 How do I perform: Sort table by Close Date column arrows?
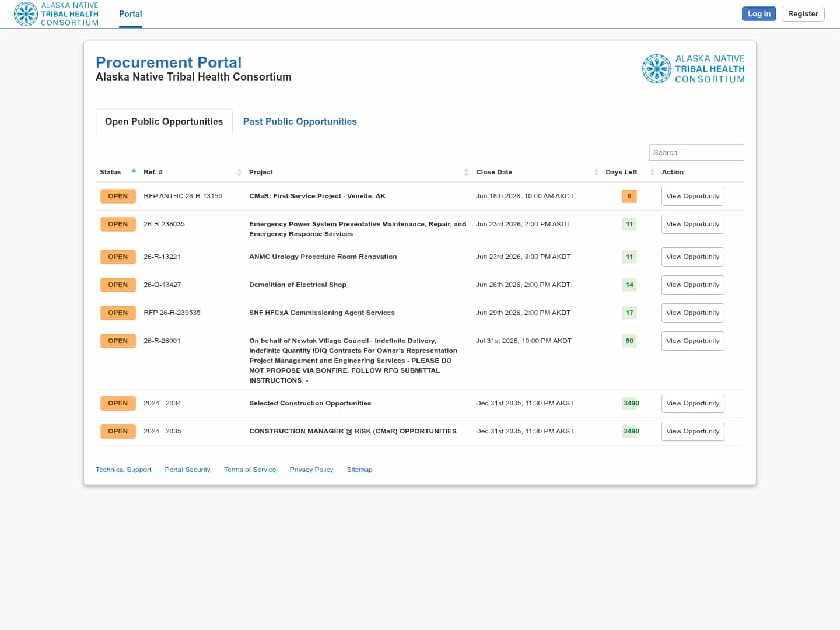click(x=596, y=172)
